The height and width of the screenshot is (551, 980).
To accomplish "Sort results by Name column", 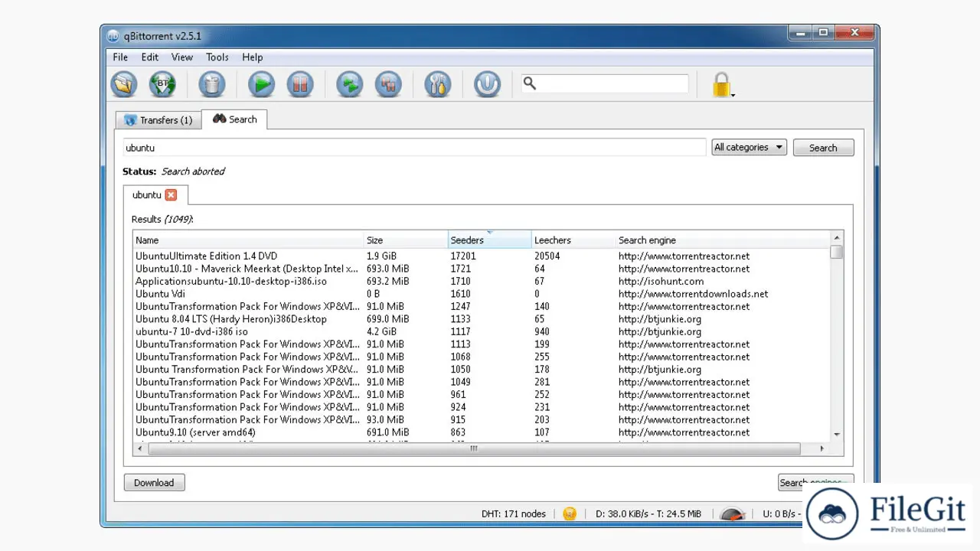I will tap(248, 240).
